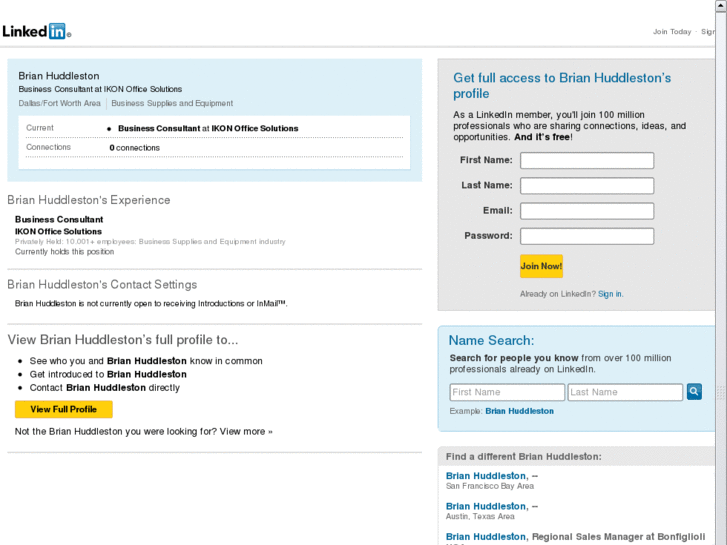Click the LinkedIn logo
This screenshot has width=727, height=545.
(36, 31)
